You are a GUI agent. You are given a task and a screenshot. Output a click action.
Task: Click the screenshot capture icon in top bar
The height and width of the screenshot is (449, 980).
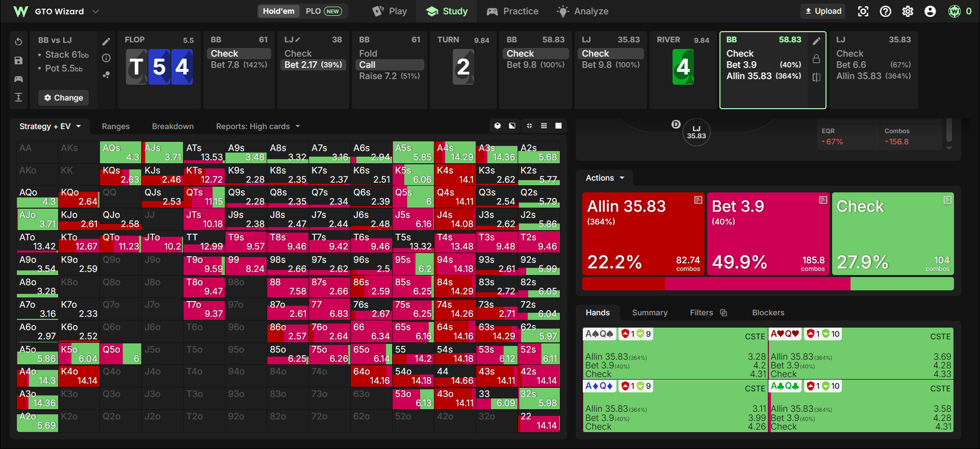[863, 11]
